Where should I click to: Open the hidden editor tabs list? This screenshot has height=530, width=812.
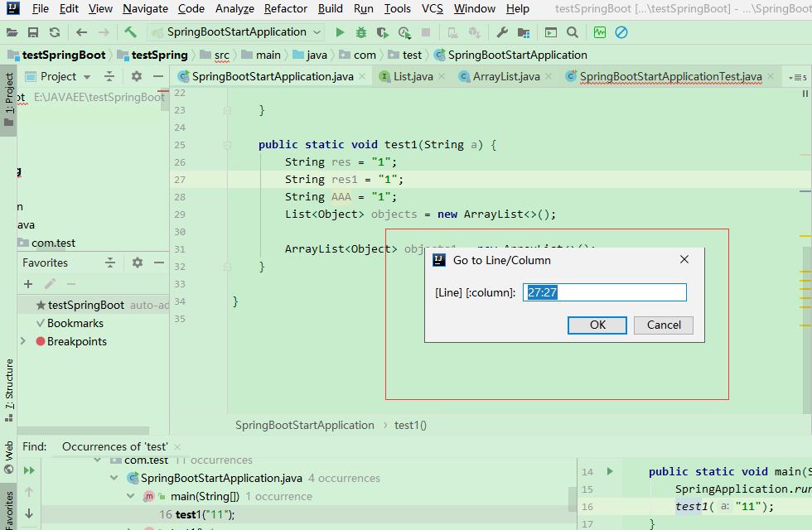(798, 77)
